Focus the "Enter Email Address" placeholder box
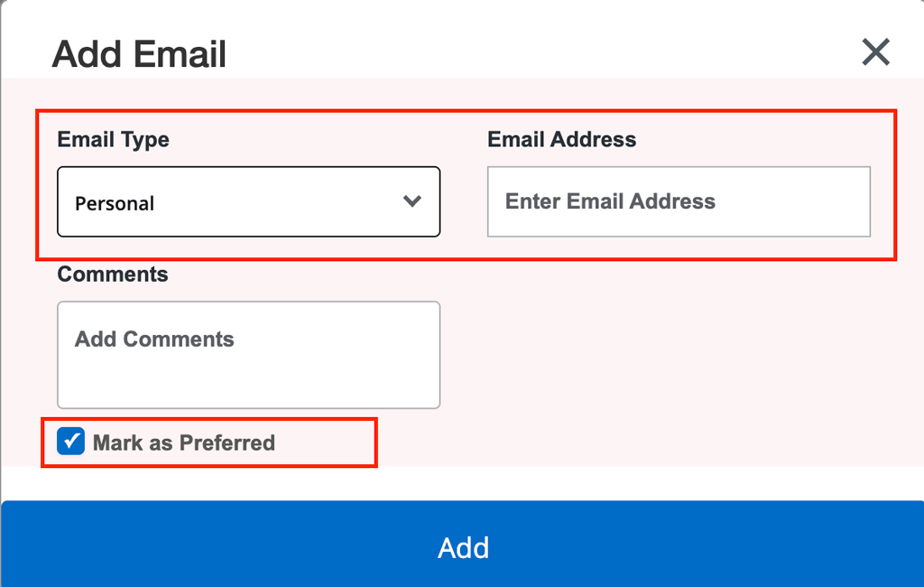 click(x=679, y=201)
